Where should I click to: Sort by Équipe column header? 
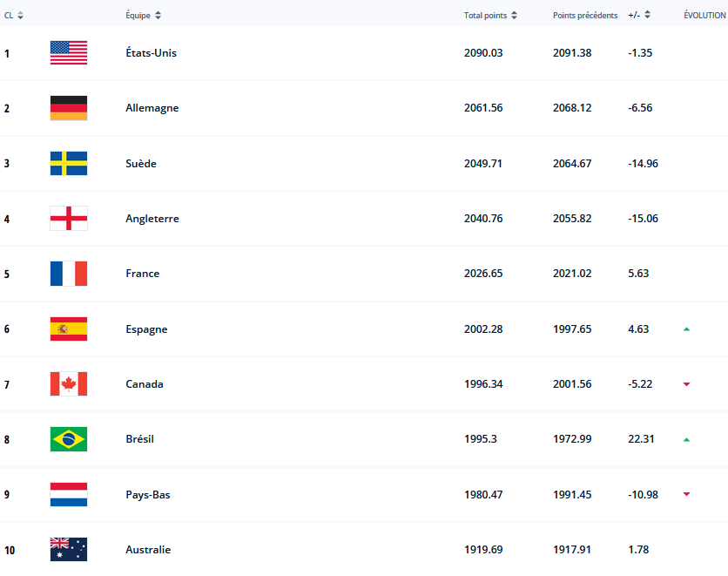[x=144, y=16]
